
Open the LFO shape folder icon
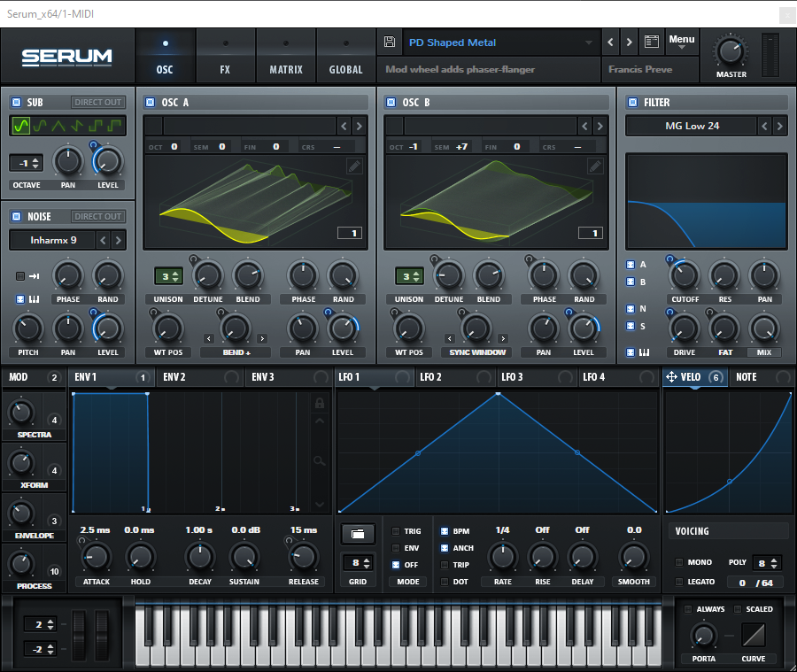[358, 534]
